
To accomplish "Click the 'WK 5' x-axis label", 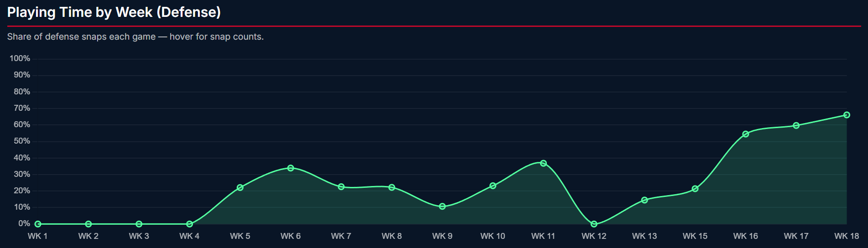I will point(240,236).
